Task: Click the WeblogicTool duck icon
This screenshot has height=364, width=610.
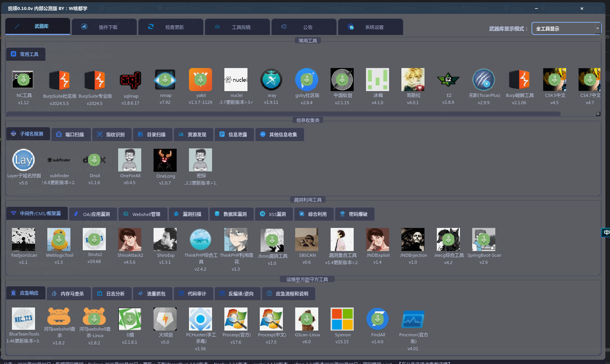Action: point(59,239)
